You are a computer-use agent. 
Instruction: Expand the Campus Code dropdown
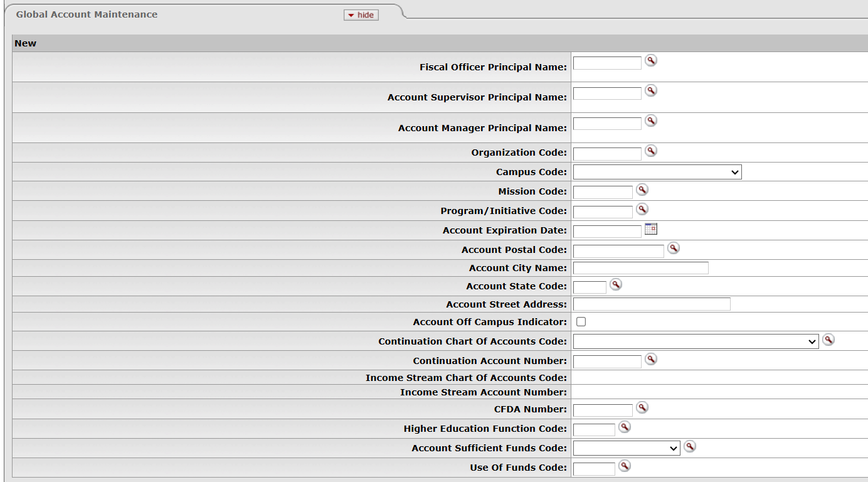(x=657, y=172)
